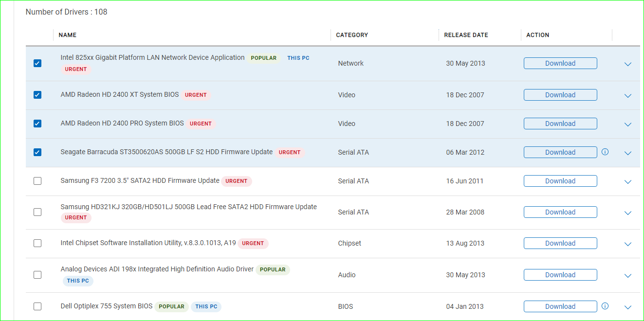Expand details for Dell Optiplex 755 BIOS row
This screenshot has height=321, width=644.
(x=628, y=307)
